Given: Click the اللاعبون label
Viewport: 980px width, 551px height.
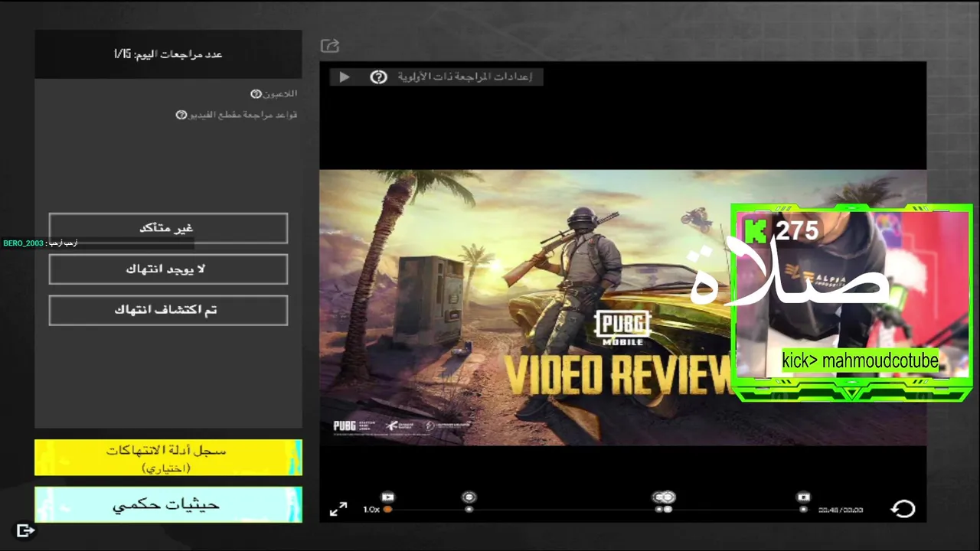Looking at the screenshot, I should [x=280, y=93].
